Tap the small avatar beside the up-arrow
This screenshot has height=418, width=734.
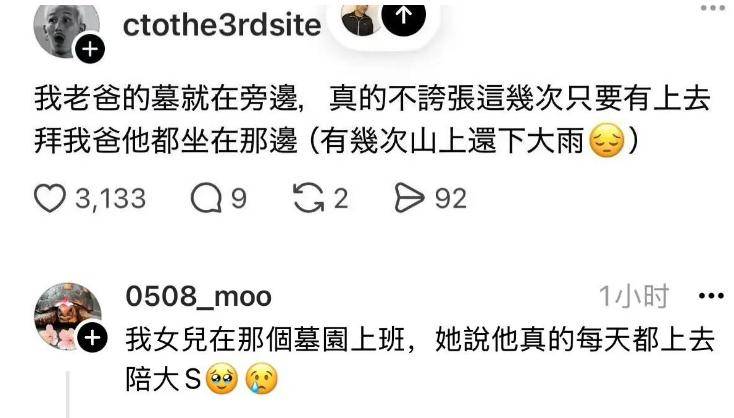(x=360, y=19)
